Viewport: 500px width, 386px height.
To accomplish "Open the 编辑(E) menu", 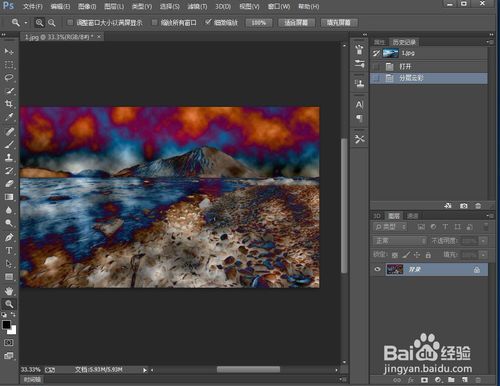I will tap(60, 7).
